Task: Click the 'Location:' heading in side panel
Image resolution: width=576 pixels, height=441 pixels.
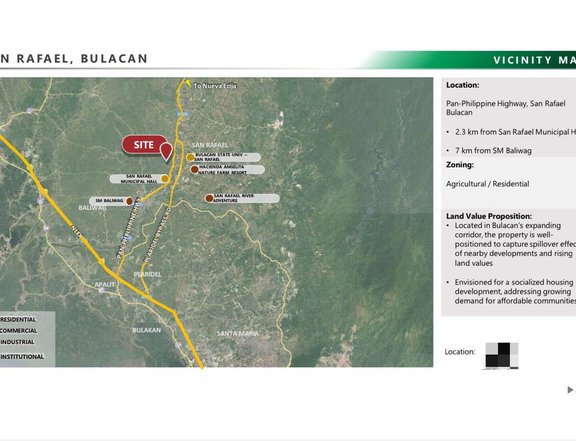Action: tap(462, 85)
